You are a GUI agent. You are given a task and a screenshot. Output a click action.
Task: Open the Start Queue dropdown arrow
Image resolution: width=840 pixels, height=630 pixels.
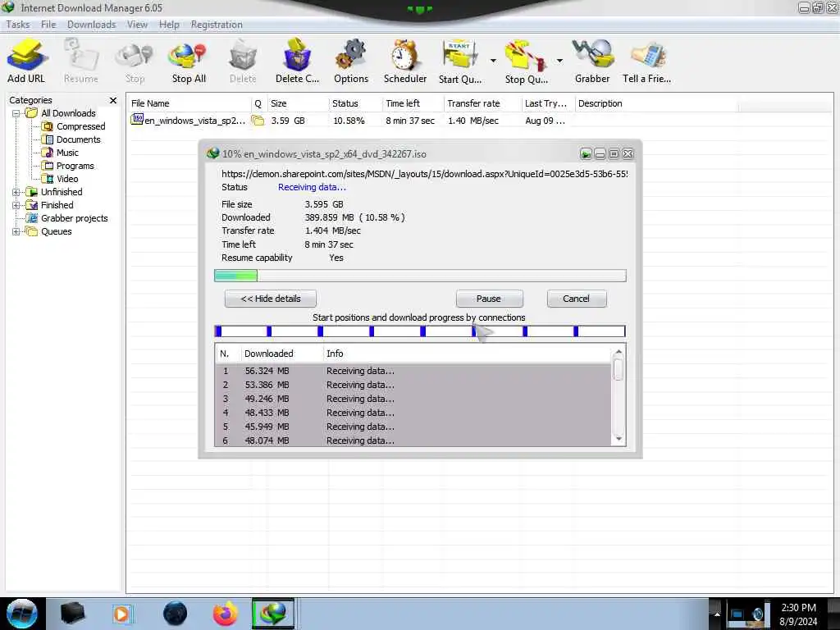[493, 61]
